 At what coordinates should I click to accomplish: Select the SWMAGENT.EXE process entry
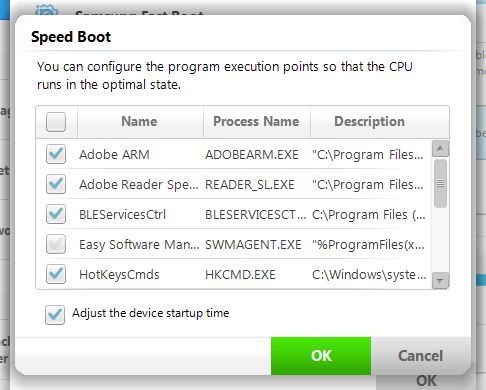point(253,245)
